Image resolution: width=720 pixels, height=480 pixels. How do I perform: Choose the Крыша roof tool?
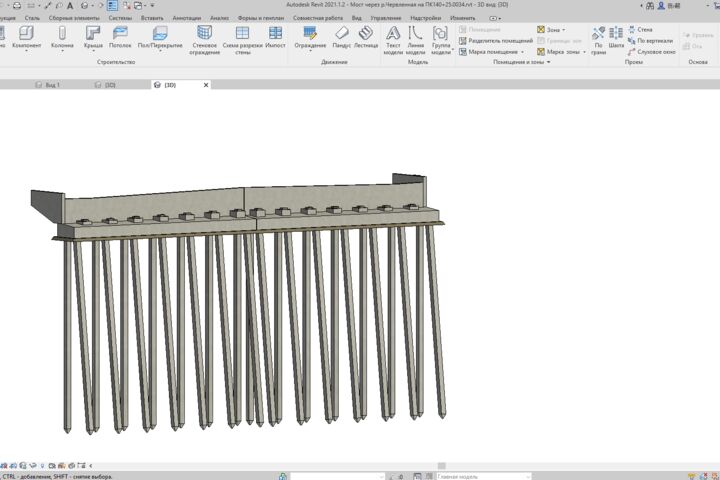tap(93, 37)
